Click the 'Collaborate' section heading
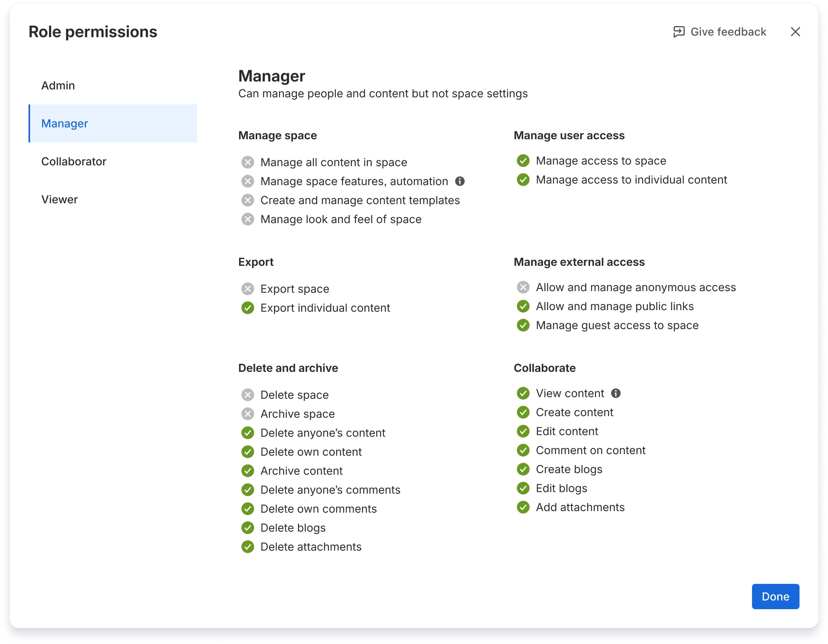Screen dimensions: 828x644 pyautogui.click(x=545, y=368)
